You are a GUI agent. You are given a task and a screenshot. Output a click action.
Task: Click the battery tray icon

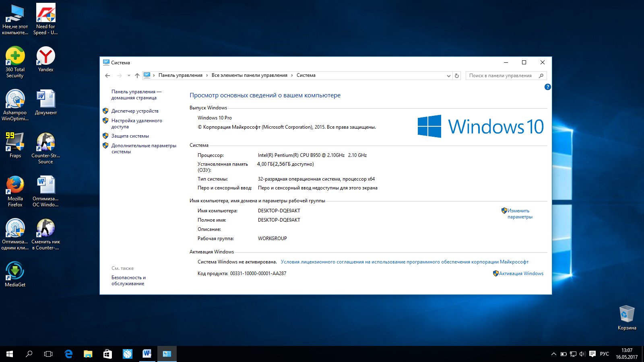pyautogui.click(x=563, y=354)
